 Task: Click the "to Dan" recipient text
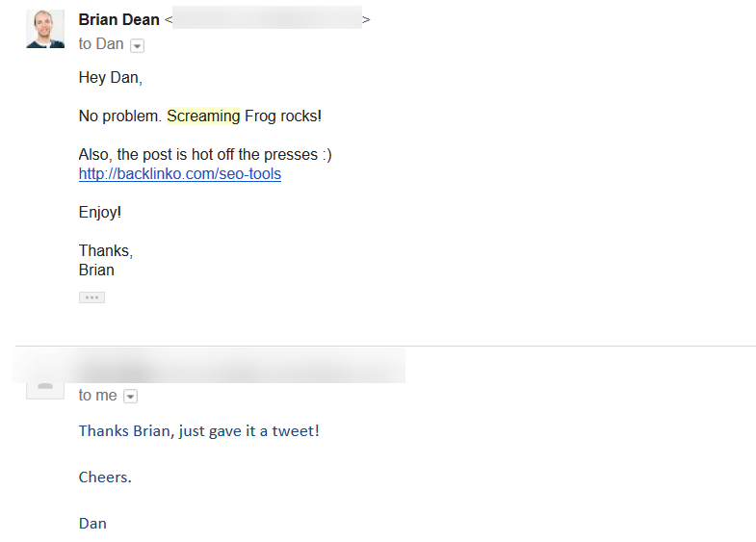click(101, 44)
